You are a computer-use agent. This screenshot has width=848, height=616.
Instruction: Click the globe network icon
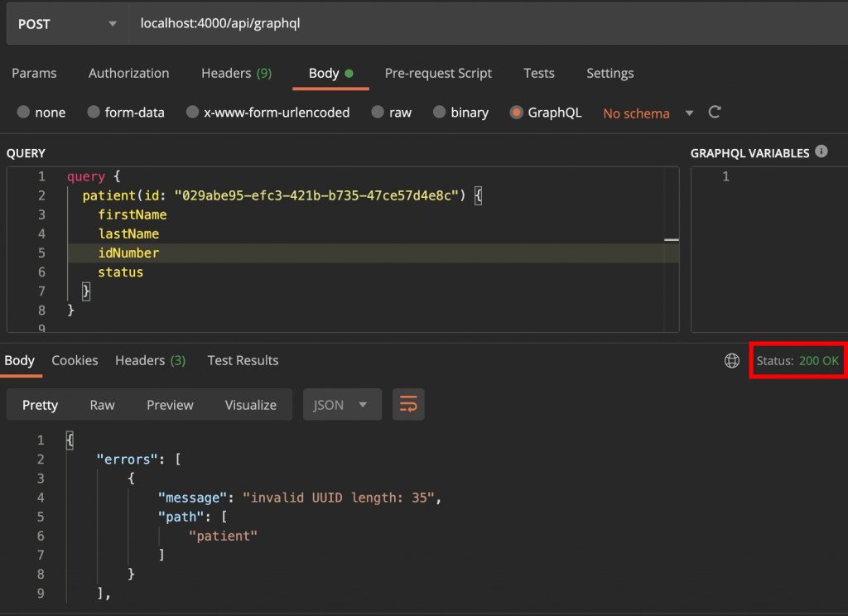tap(731, 361)
